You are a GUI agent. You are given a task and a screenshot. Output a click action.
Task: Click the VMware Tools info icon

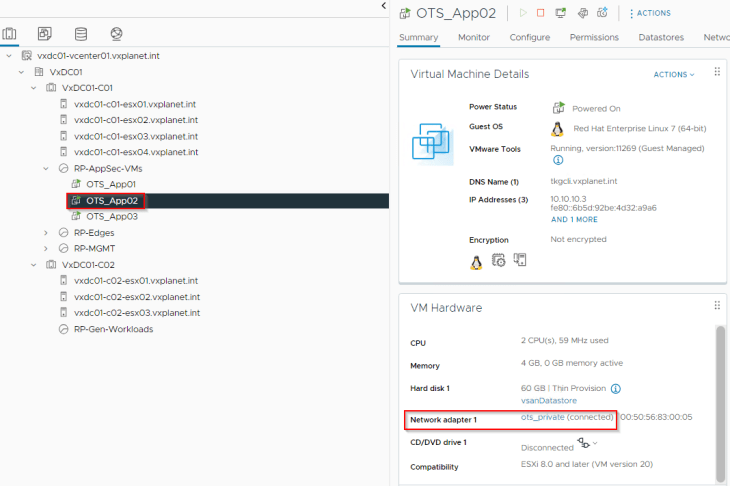point(558,160)
